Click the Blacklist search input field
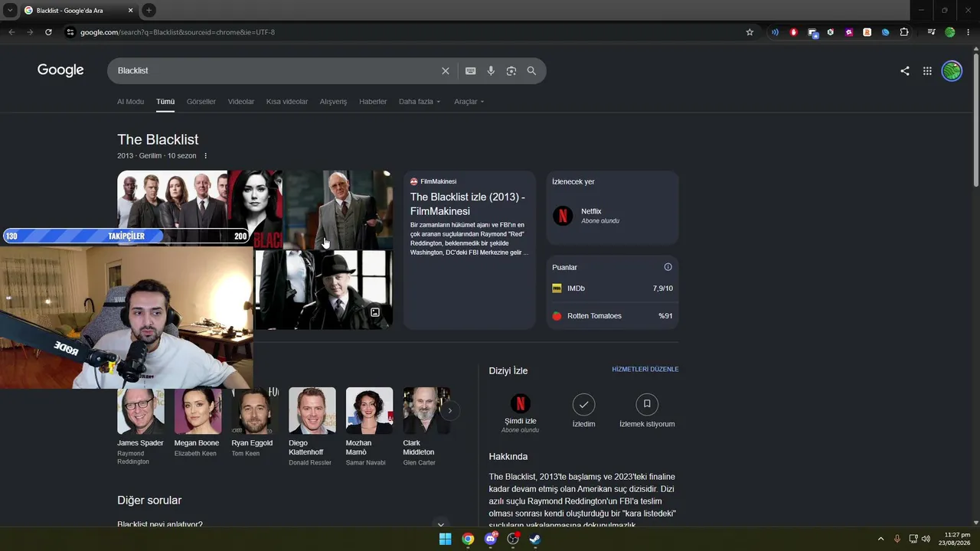 click(x=276, y=70)
